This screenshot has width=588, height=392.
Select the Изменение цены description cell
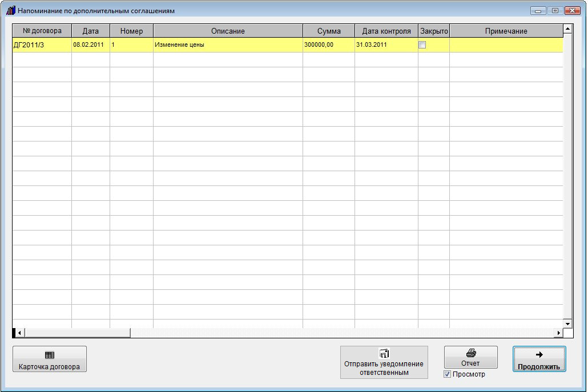coord(228,45)
